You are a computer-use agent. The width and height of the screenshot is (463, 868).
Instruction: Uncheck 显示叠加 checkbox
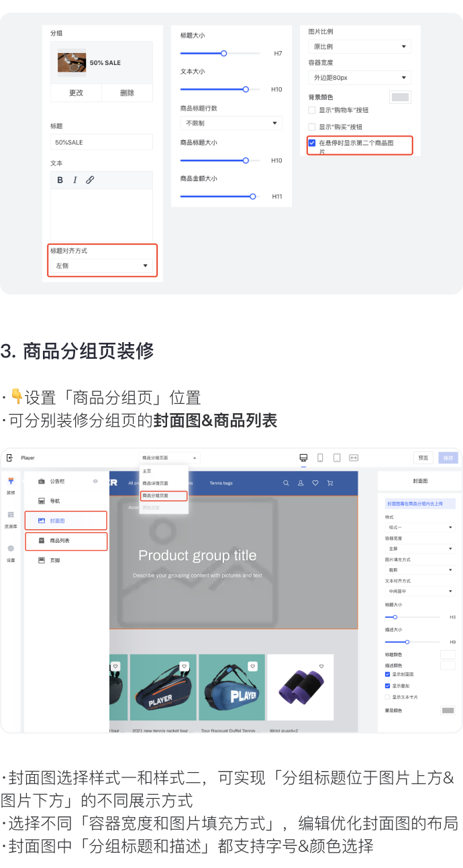click(387, 686)
